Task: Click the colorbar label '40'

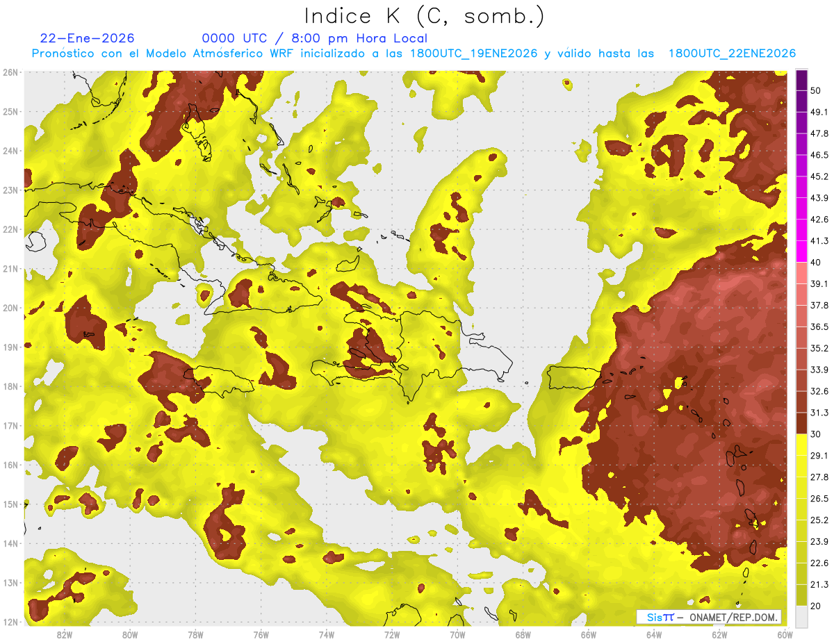Action: pos(817,262)
